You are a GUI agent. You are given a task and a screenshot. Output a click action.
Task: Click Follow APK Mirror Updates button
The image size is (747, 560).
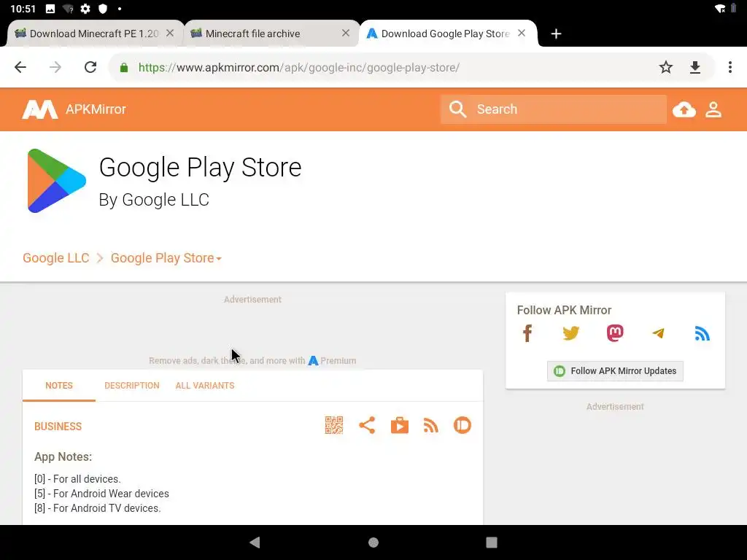click(615, 371)
